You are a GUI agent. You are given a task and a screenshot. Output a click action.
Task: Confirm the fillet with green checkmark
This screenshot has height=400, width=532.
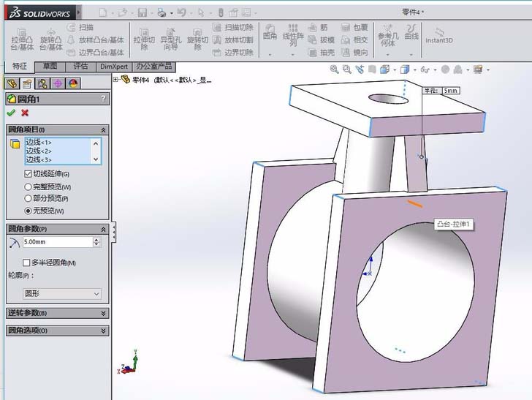11,113
